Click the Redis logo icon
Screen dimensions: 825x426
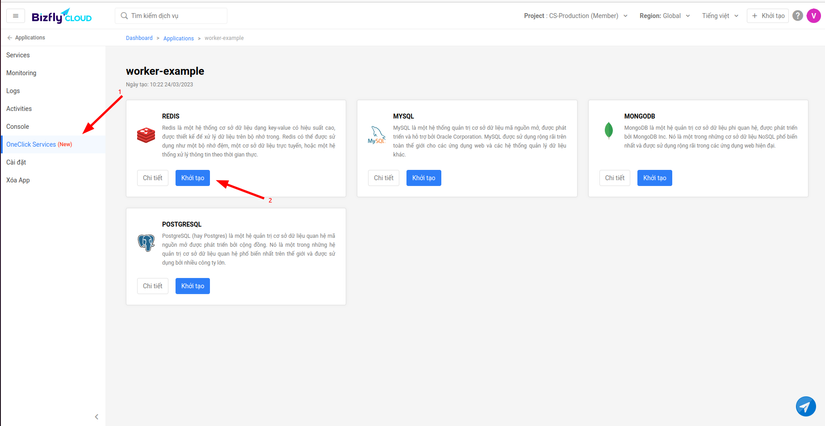[146, 135]
